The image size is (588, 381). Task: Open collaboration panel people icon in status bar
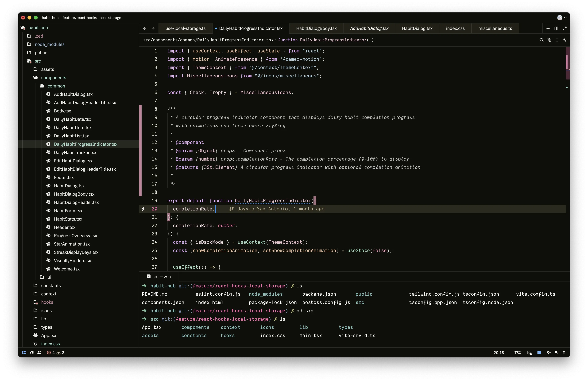[x=39, y=353]
